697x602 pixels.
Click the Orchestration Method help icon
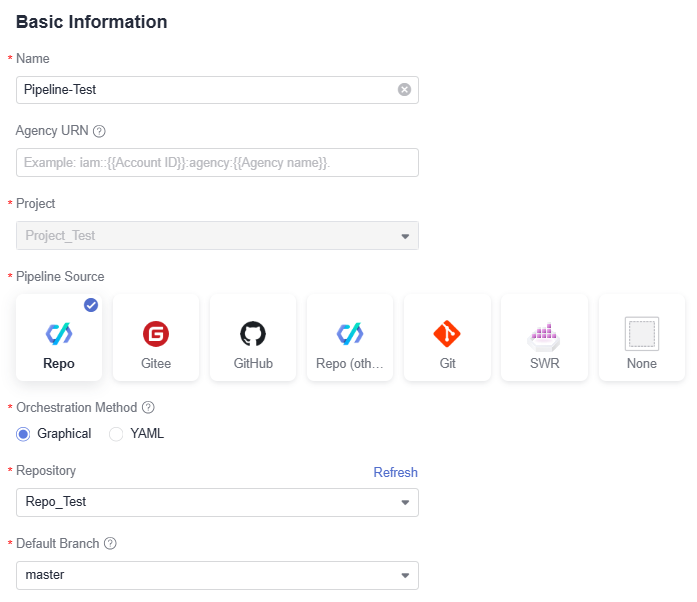click(x=148, y=407)
